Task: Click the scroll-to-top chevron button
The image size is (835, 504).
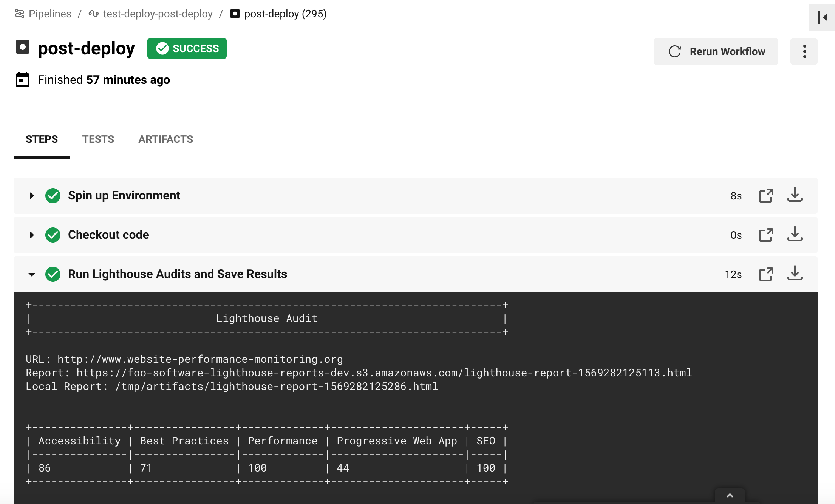Action: coord(730,495)
